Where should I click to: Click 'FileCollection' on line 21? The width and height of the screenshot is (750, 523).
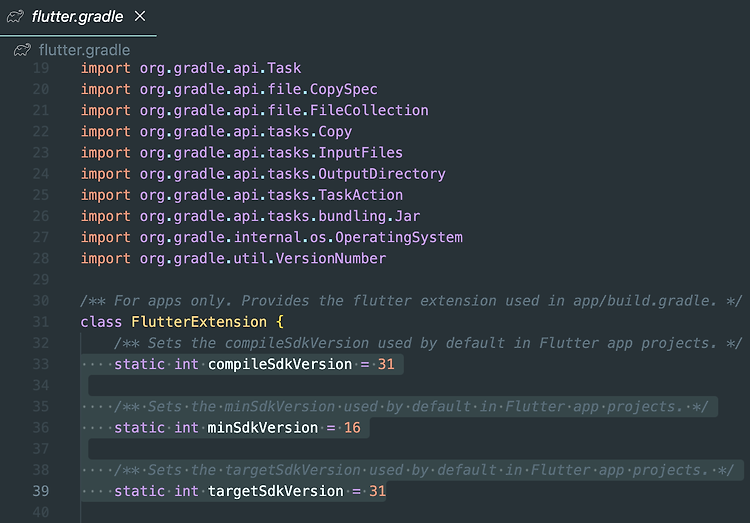369,110
